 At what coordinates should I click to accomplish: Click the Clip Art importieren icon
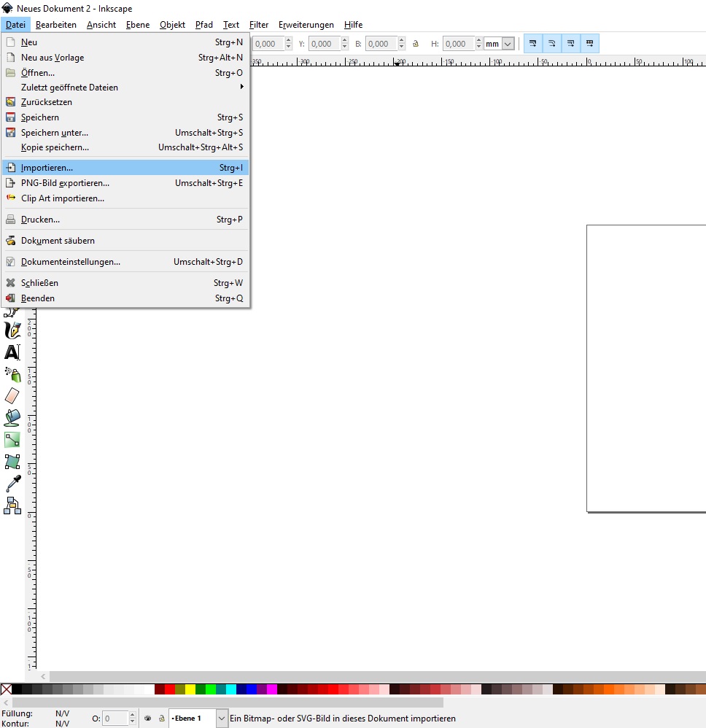tap(10, 198)
